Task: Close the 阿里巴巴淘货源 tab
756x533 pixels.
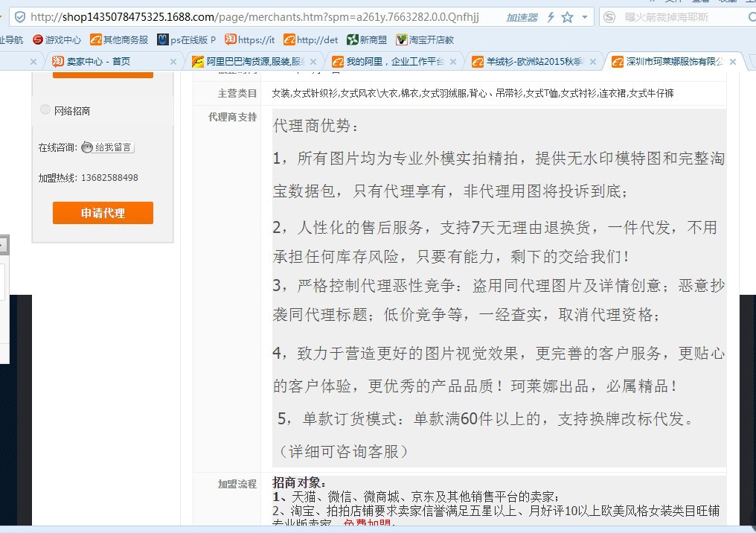Action: [313, 62]
